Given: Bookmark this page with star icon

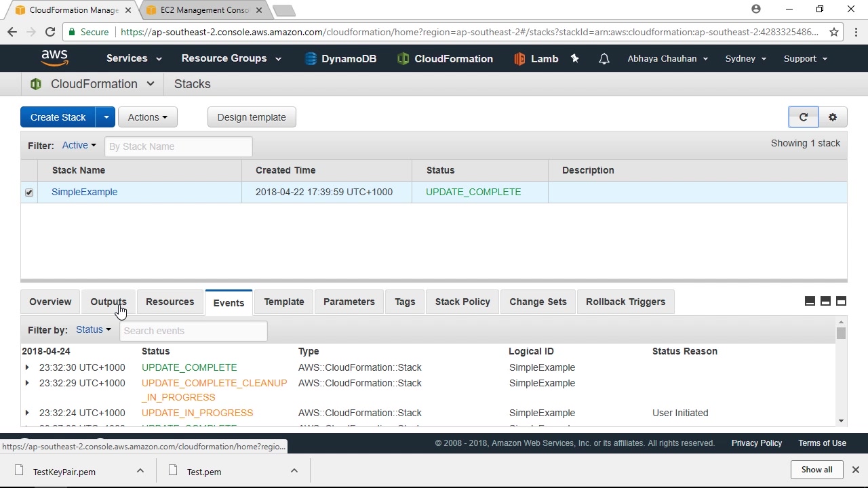Looking at the screenshot, I should tap(834, 32).
